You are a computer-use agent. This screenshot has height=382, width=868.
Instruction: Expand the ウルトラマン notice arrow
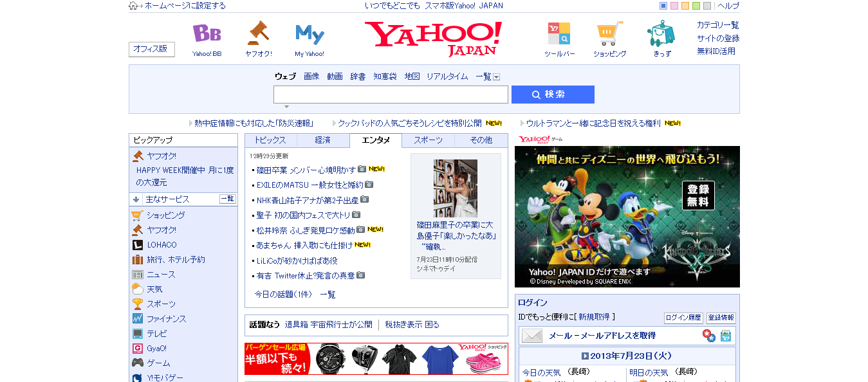tap(522, 123)
